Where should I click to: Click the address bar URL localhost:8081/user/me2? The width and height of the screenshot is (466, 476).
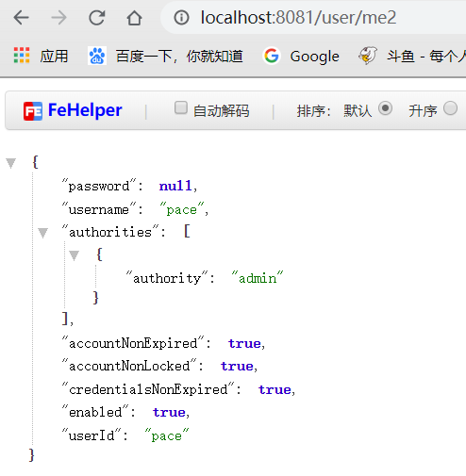coord(298,18)
